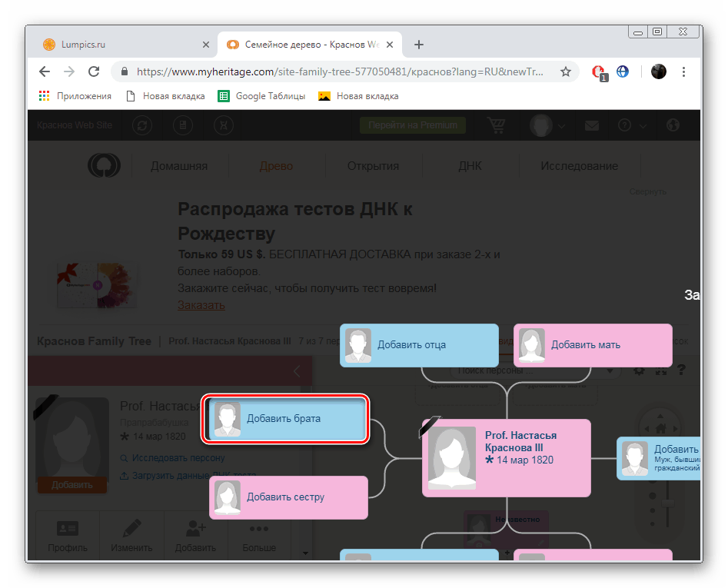Select the Профиль icon in the bottom toolbar

pyautogui.click(x=68, y=530)
